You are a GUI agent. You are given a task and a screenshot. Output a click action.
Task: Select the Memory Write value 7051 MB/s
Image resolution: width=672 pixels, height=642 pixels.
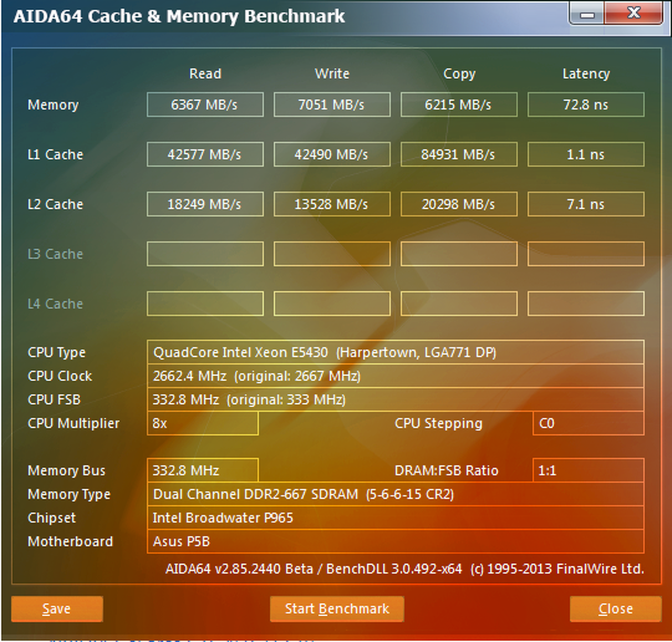(332, 104)
